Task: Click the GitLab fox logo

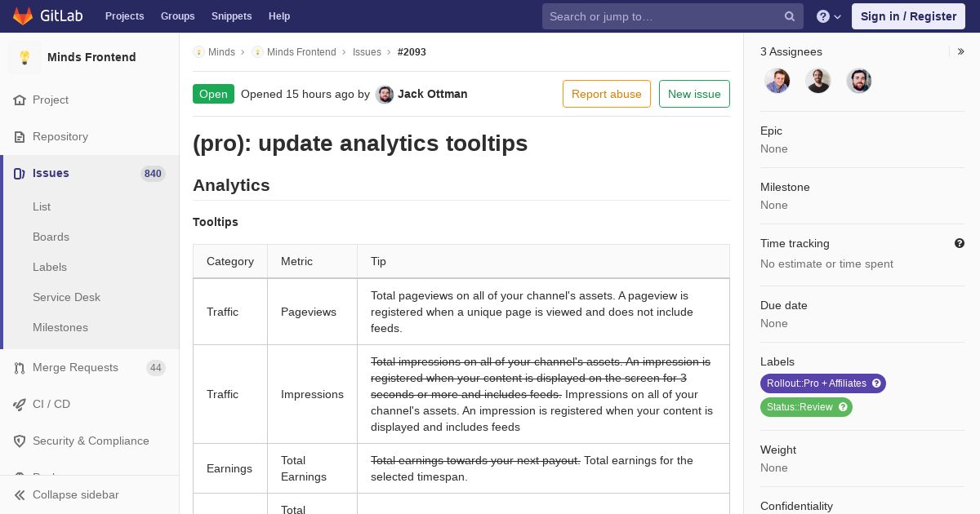Action: coord(23,16)
